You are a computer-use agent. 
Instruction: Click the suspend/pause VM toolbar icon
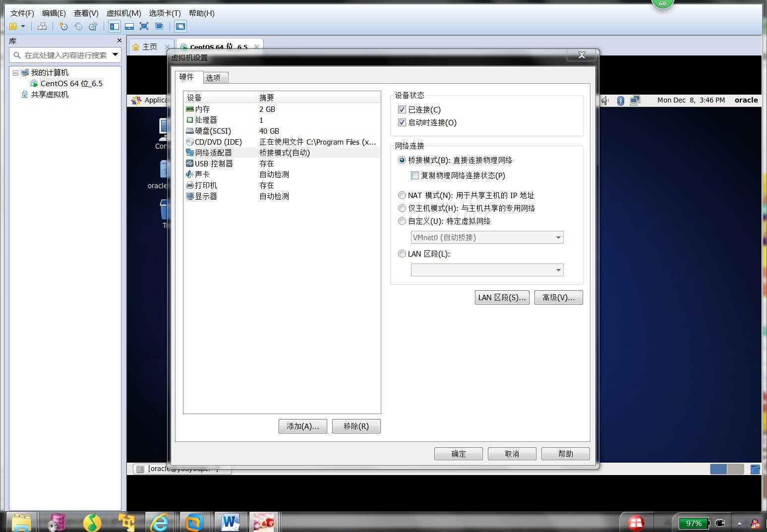pyautogui.click(x=13, y=26)
